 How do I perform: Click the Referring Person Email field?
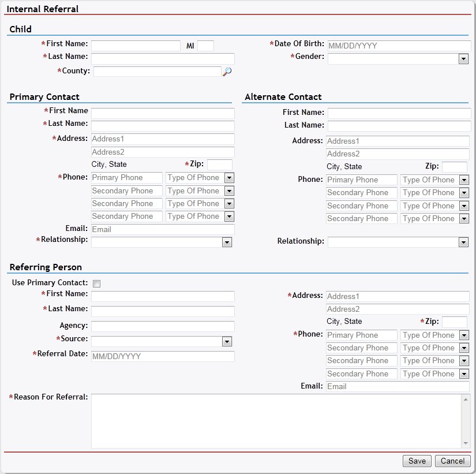[x=398, y=386]
